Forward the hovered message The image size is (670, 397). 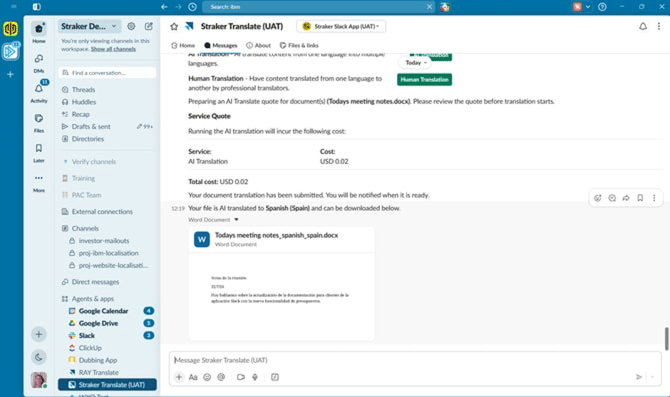pos(626,198)
